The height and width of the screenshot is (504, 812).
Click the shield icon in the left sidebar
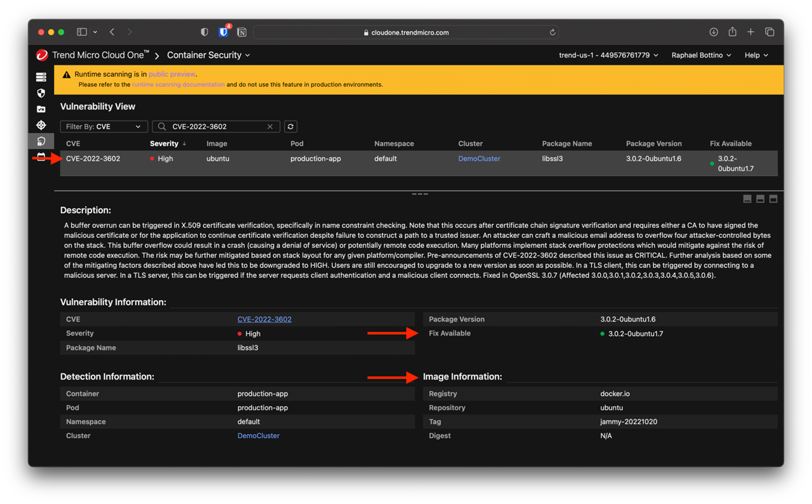[x=41, y=93]
